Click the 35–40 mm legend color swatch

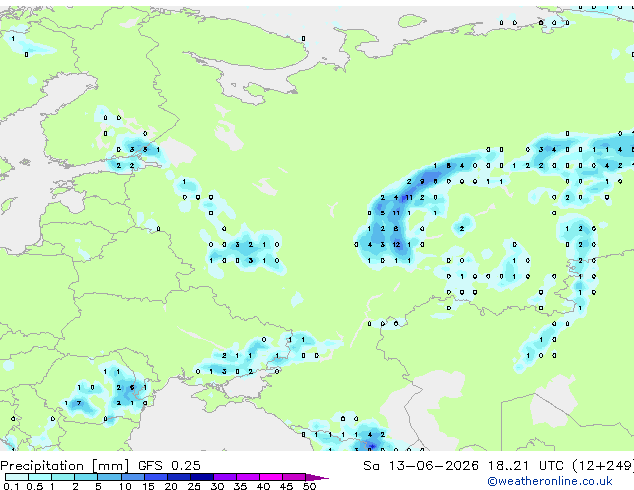(x=247, y=477)
